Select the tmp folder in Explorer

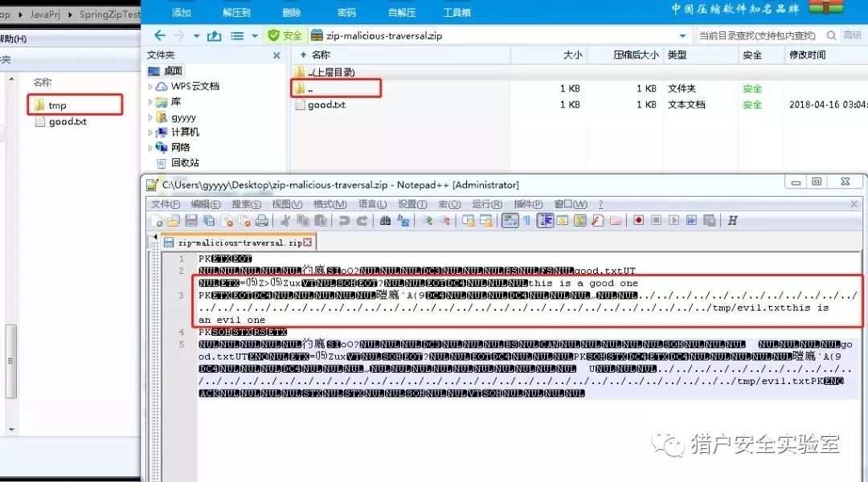(57, 105)
